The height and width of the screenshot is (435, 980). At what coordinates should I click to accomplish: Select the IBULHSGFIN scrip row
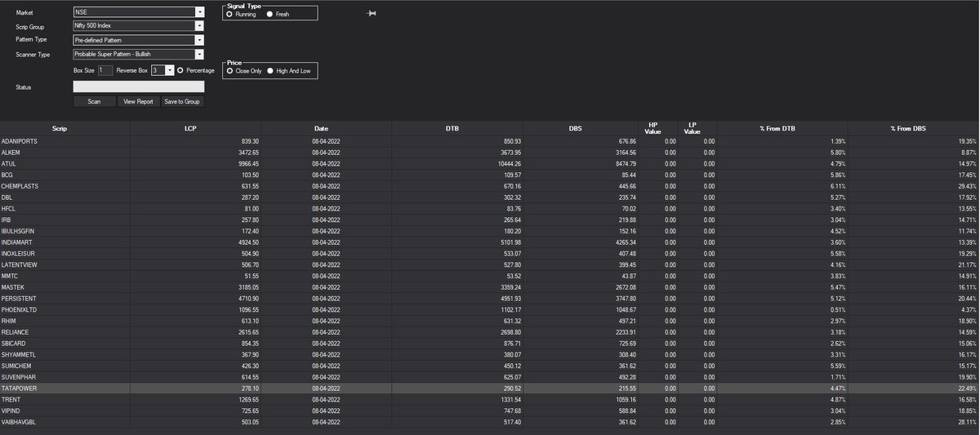[490, 231]
